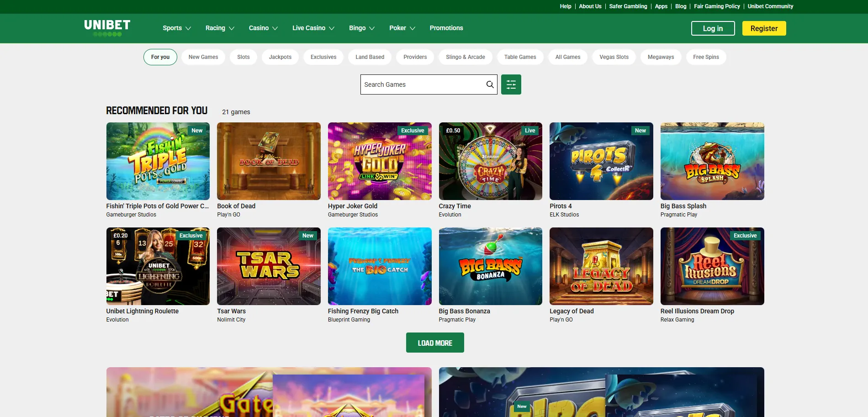Screen dimensions: 868x417
Task: Open the Apps link
Action: click(661, 6)
